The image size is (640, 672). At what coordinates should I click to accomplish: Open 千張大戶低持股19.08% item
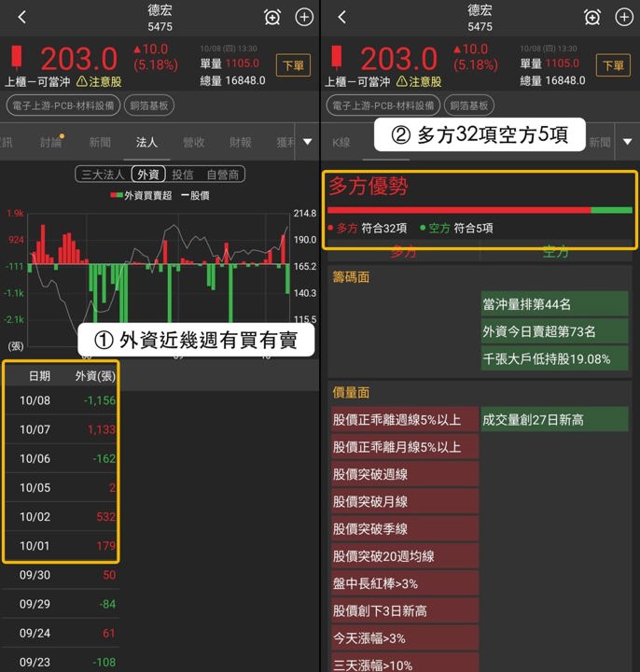(555, 358)
